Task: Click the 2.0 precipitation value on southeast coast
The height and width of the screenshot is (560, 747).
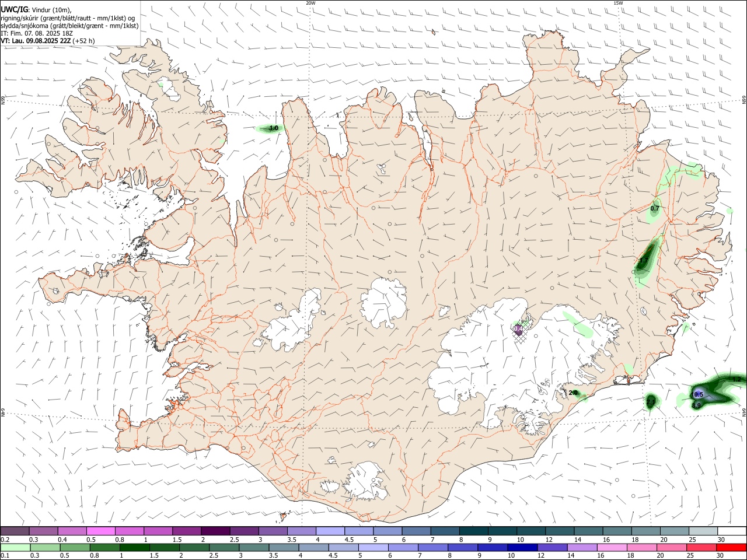Action: pos(573,393)
